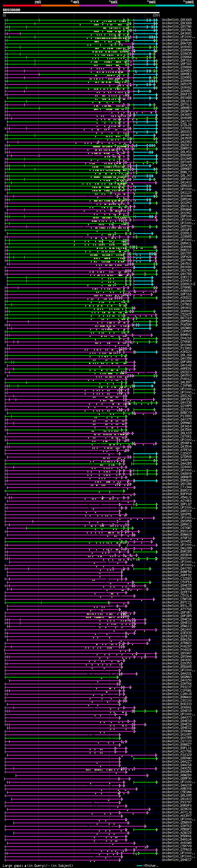Click the UniRef100_Q39866 label

[x=177, y=67]
